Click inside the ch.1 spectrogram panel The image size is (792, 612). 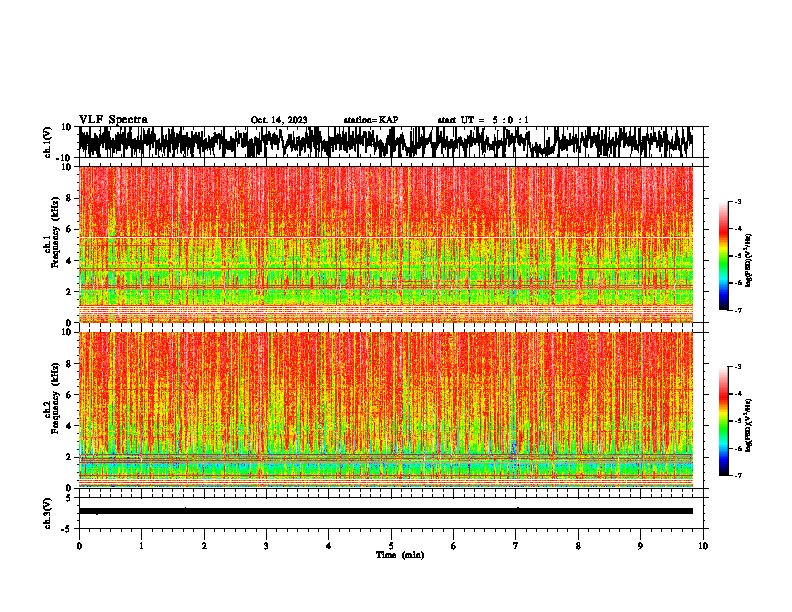click(385, 244)
